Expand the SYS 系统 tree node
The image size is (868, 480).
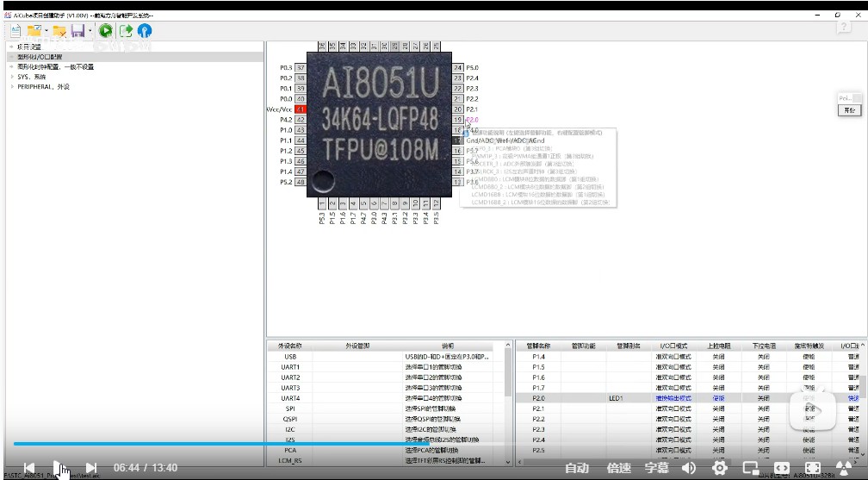point(12,77)
